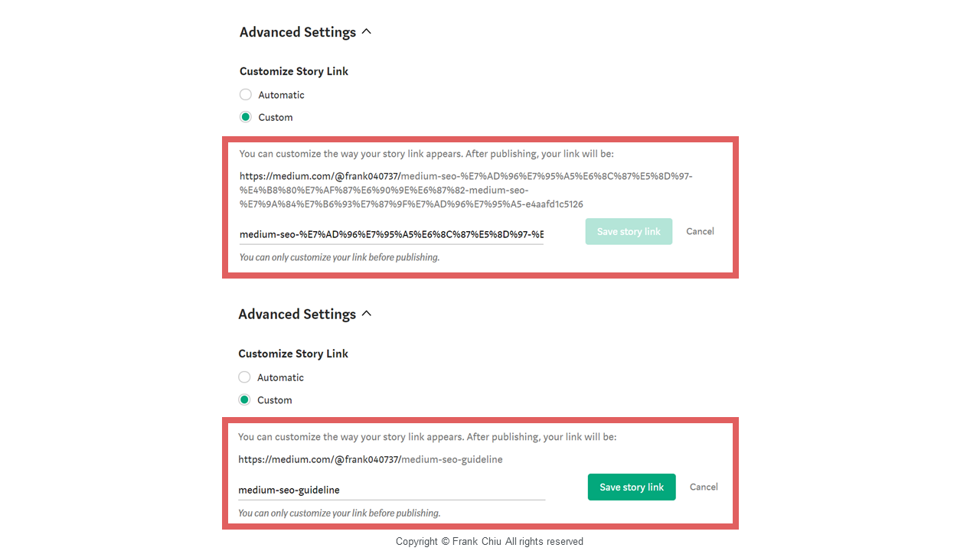
Task: Click the upper Customize Story Link label
Action: click(x=294, y=71)
